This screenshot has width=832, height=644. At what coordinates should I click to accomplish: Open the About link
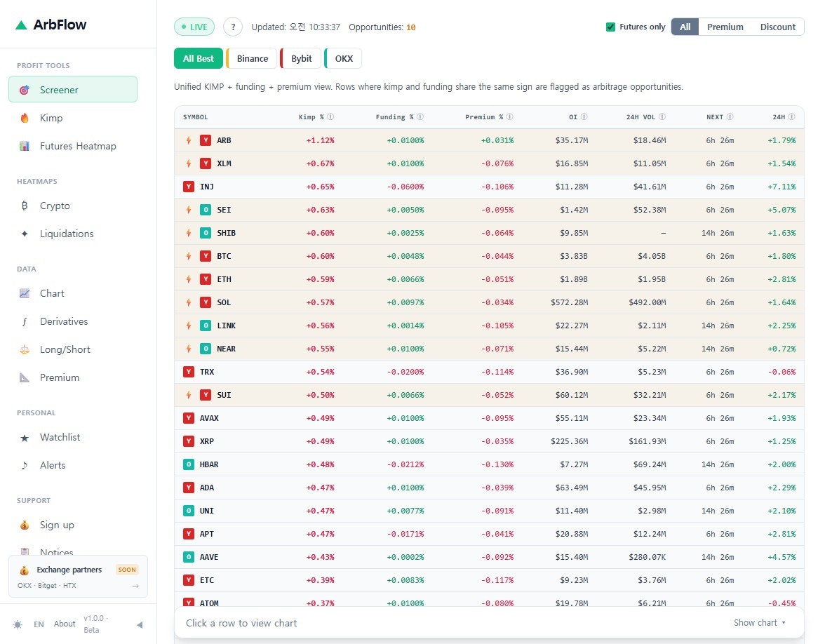pyautogui.click(x=65, y=624)
